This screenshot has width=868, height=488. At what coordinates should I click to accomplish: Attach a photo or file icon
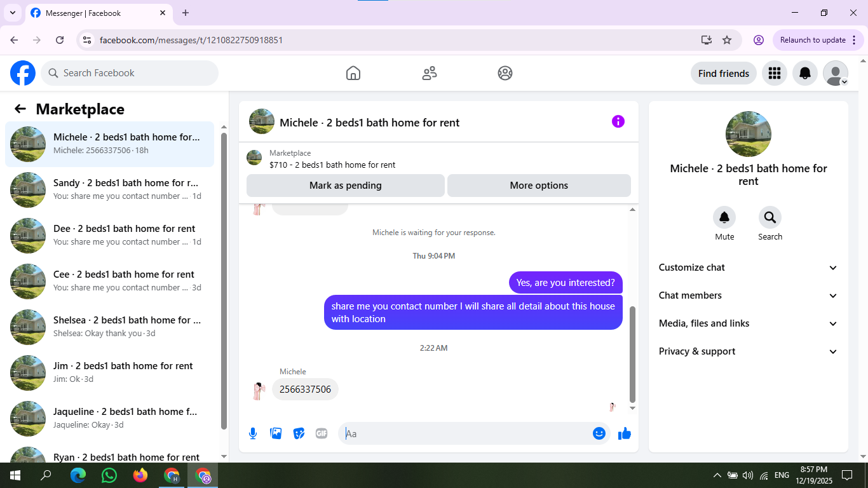276,433
